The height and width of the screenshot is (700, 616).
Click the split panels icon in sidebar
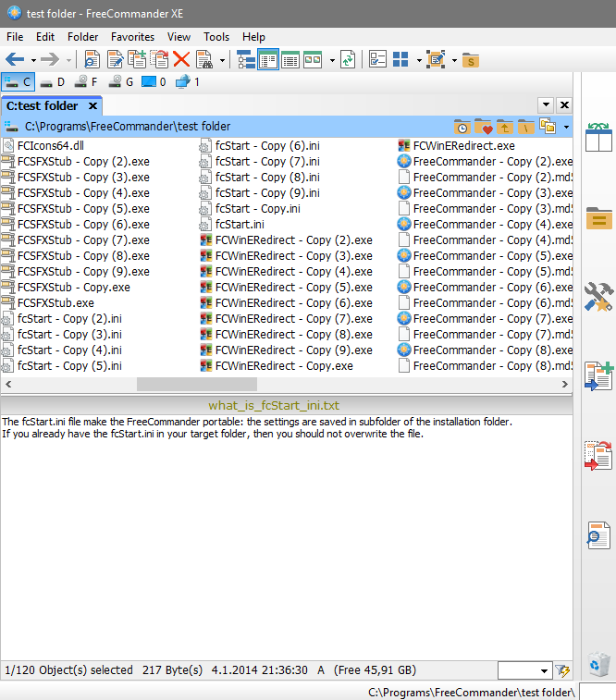pyautogui.click(x=598, y=138)
